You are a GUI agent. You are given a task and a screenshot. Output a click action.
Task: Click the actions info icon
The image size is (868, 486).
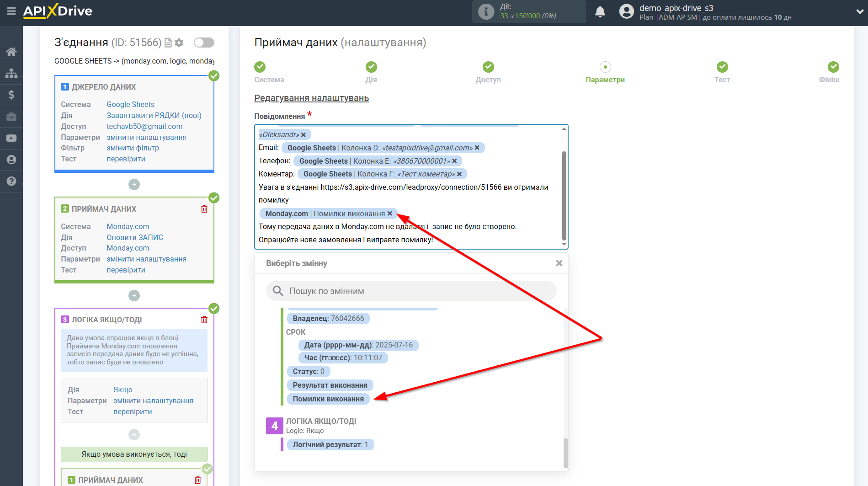click(x=486, y=11)
